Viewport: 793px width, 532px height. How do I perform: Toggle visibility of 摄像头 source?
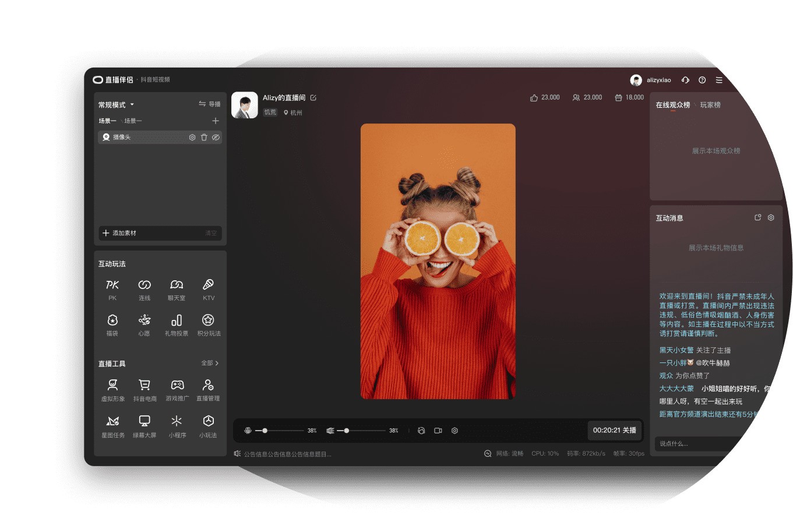point(216,138)
